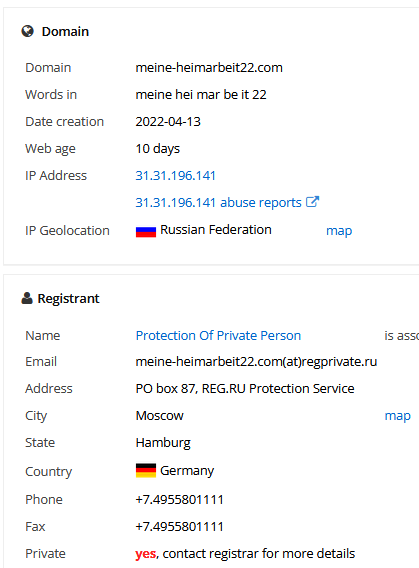Open the map link beside Russian Federation
This screenshot has width=419, height=568.
(x=339, y=231)
